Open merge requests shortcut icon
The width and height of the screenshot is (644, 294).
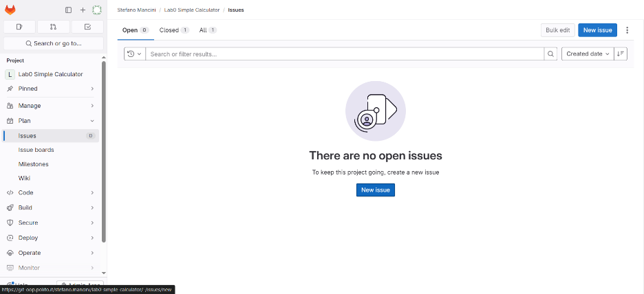coord(54,27)
